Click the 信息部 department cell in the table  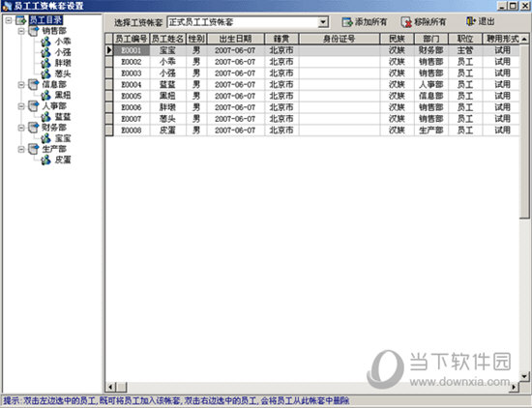tap(431, 97)
